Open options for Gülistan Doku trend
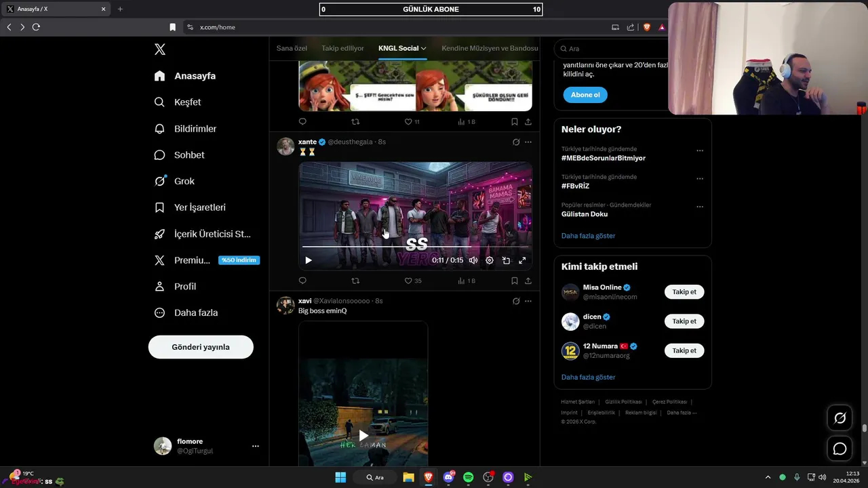The width and height of the screenshot is (868, 488). [700, 207]
